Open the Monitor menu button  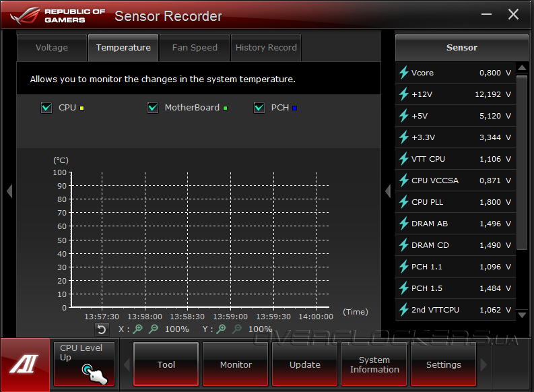[x=236, y=364]
